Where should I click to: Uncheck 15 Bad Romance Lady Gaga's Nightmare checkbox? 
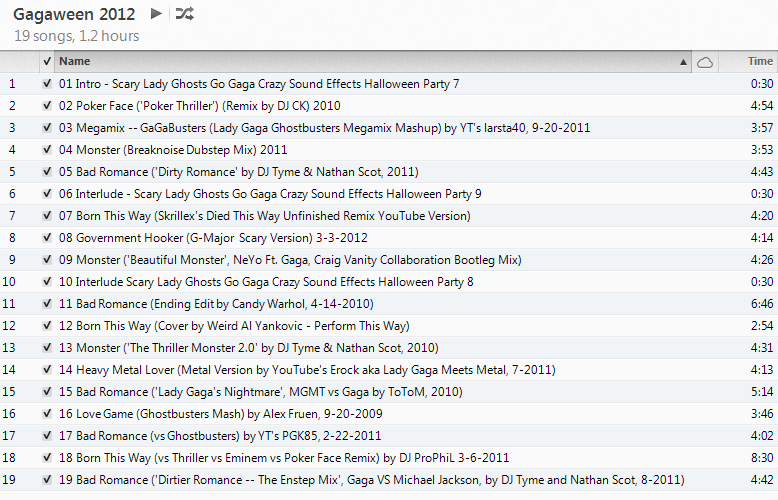(x=47, y=392)
